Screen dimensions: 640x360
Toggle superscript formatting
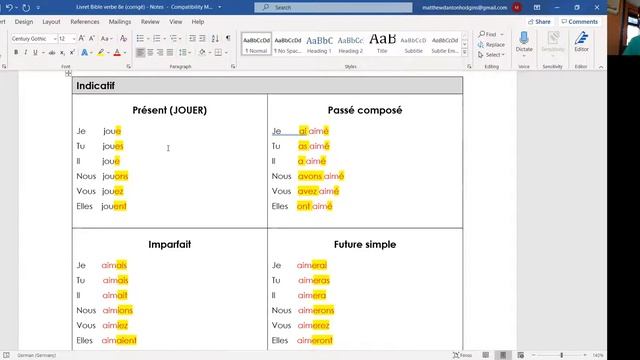(72, 52)
